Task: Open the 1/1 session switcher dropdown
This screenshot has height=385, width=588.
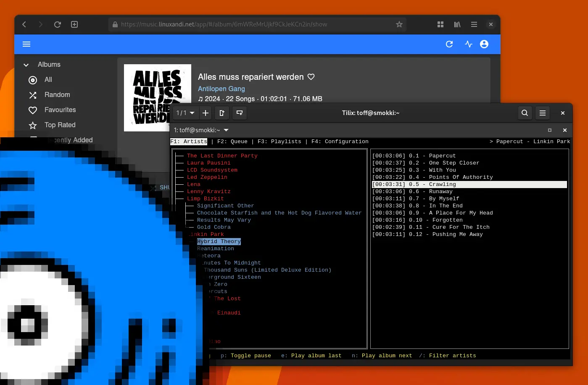Action: (x=185, y=113)
